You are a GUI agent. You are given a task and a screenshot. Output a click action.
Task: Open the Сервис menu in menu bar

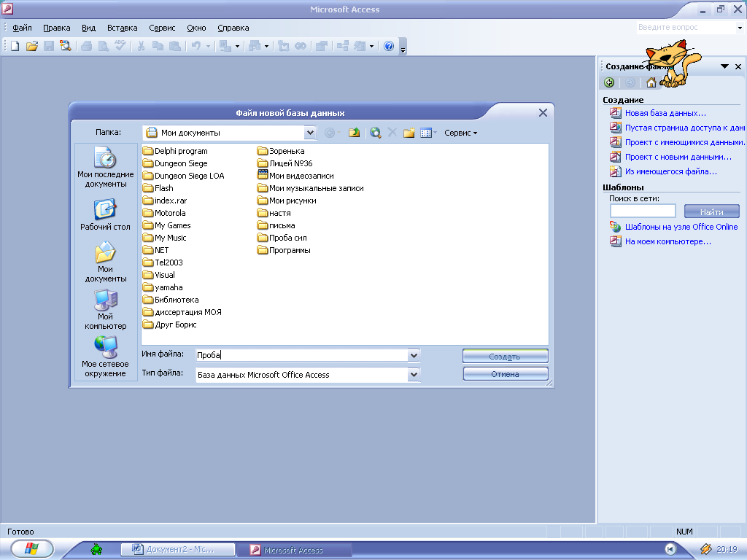[x=162, y=28]
